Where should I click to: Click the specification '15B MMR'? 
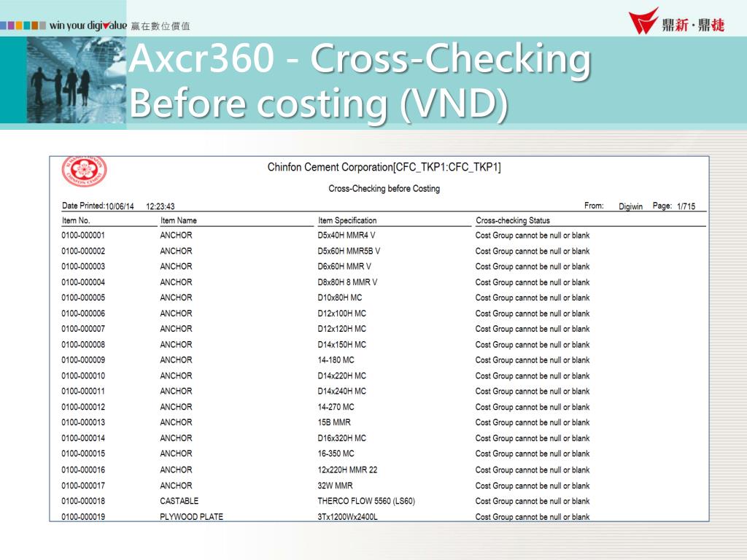334,422
